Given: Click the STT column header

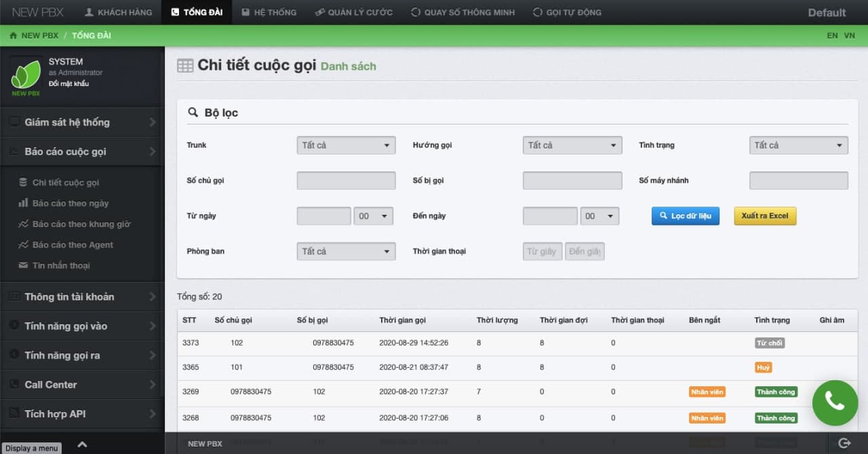Looking at the screenshot, I should click(x=189, y=320).
